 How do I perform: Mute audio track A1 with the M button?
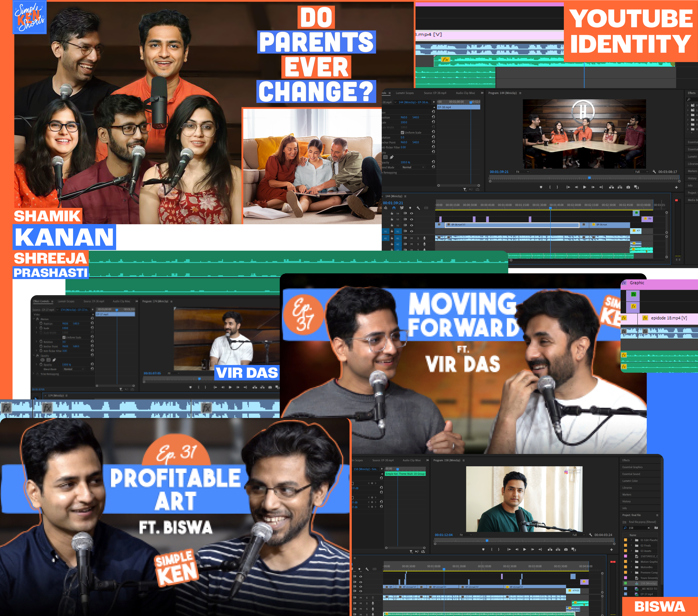tap(412, 238)
